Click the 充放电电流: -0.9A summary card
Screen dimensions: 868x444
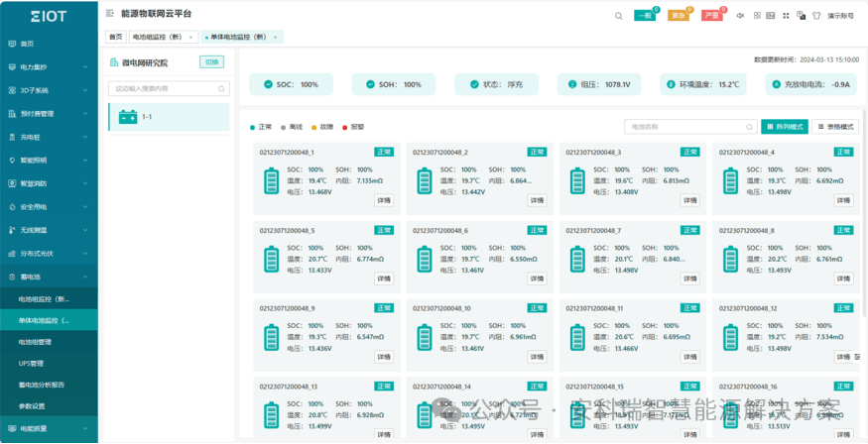(x=812, y=84)
